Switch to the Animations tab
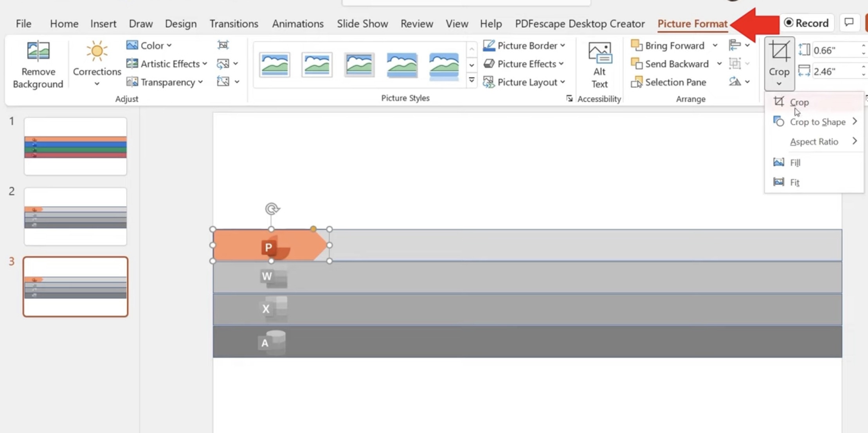Screen dimensions: 868x433 [298, 23]
